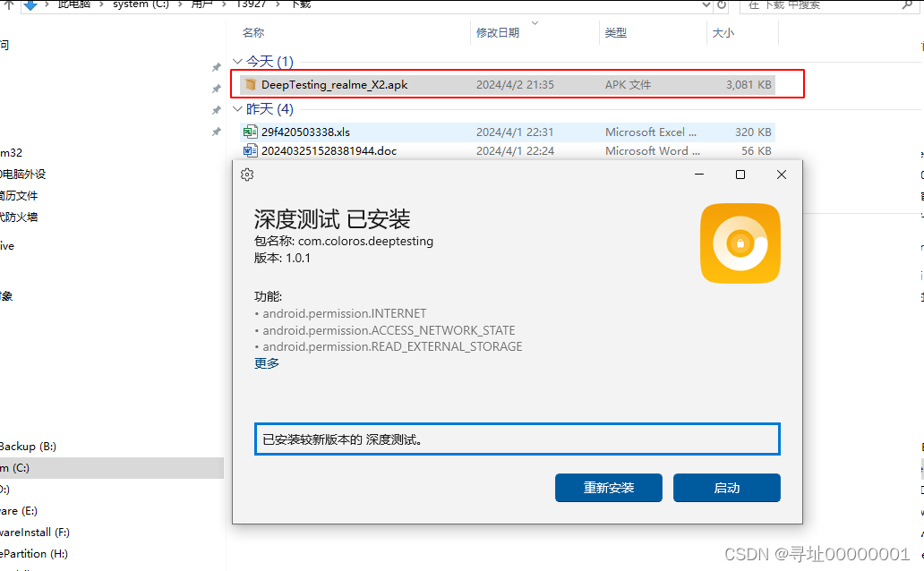The image size is (924, 571).
Task: Click the 2024/4/2 21:35 date cell
Action: click(x=515, y=85)
